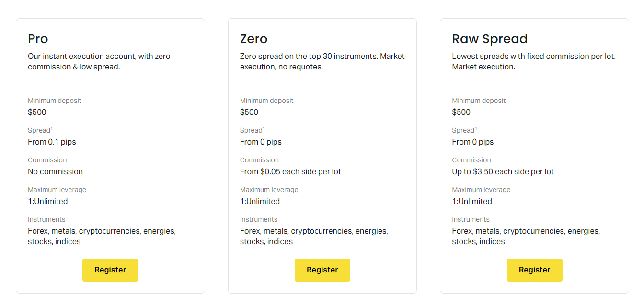
Task: Click 'No commission' text in Pro card
Action: pyautogui.click(x=55, y=171)
